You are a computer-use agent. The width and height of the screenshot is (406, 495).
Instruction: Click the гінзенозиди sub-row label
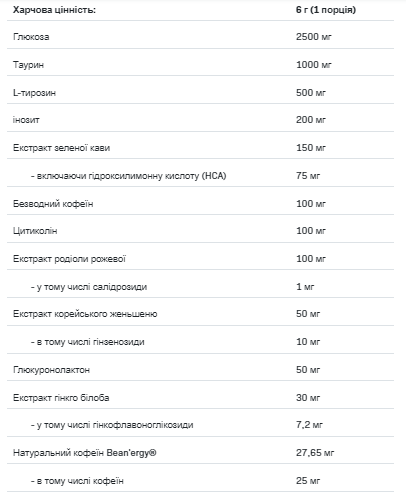(88, 342)
